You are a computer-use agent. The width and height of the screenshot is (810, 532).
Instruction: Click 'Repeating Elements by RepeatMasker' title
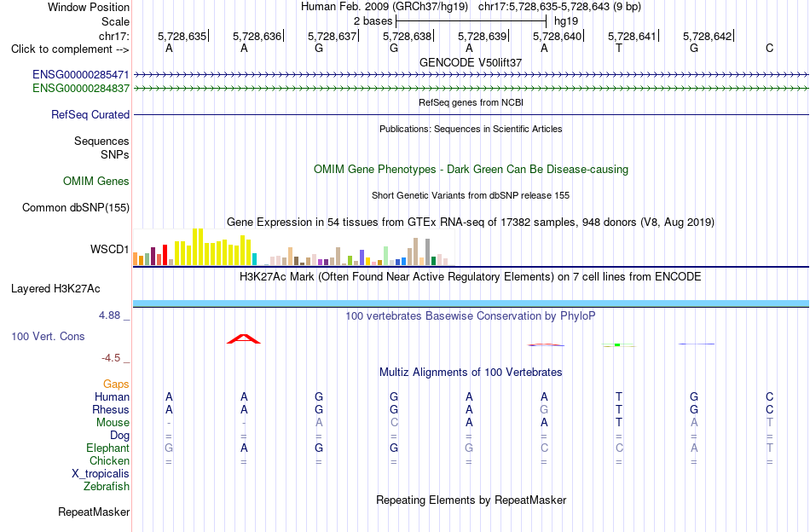[472, 500]
